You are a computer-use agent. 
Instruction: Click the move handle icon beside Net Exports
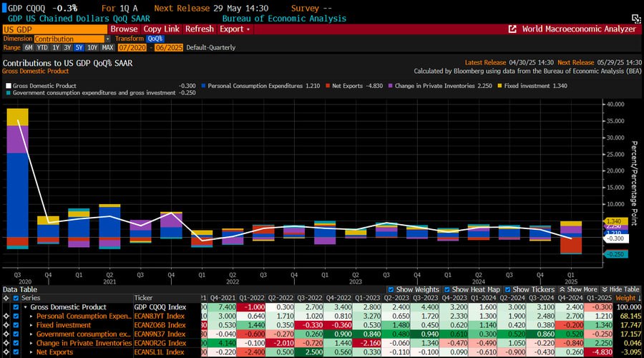(6, 352)
